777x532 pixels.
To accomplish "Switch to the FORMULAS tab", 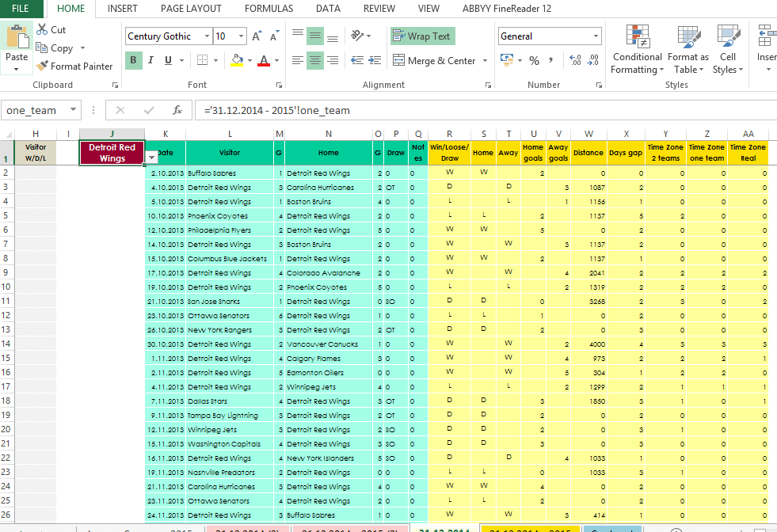I will click(269, 9).
